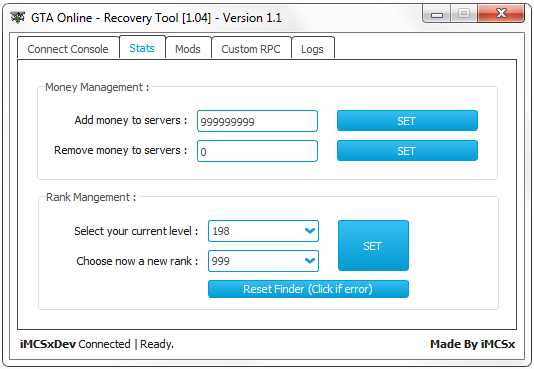
Task: Click the new rank value 999
Action: click(221, 261)
